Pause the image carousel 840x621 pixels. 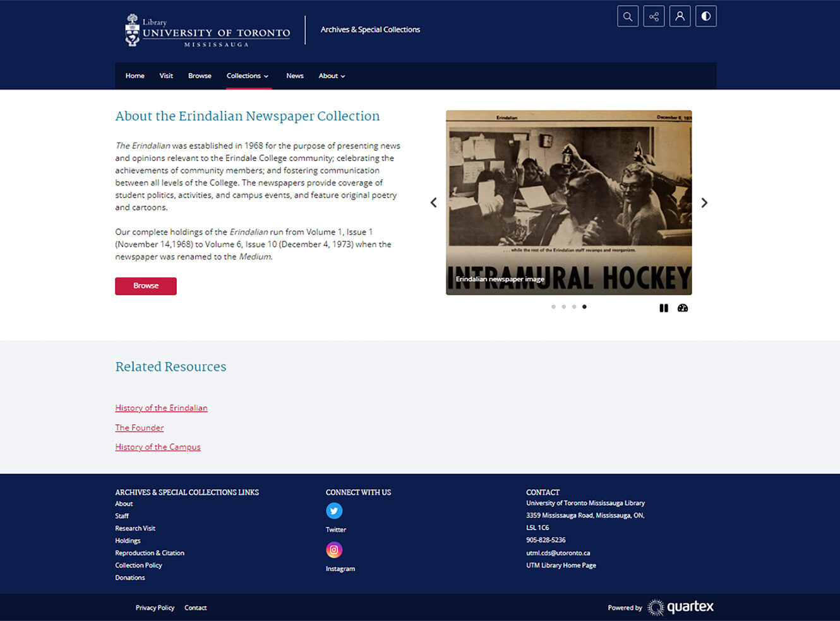(x=664, y=308)
